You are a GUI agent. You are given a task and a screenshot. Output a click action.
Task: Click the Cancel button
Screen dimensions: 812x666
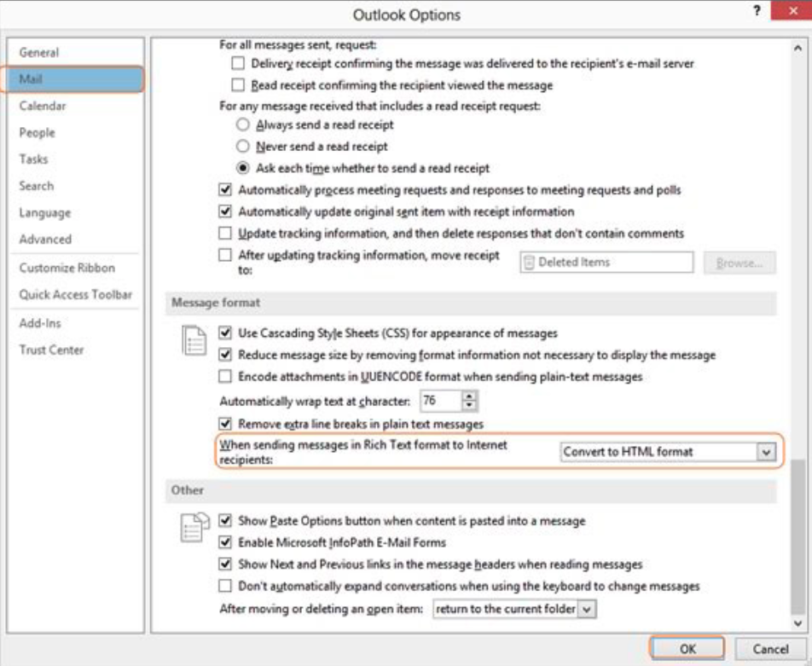click(x=770, y=649)
